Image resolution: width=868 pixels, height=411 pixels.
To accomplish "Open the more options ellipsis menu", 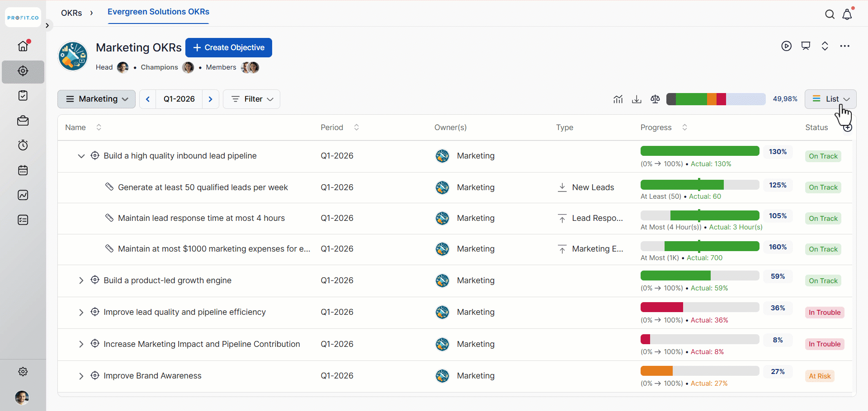I will click(844, 46).
